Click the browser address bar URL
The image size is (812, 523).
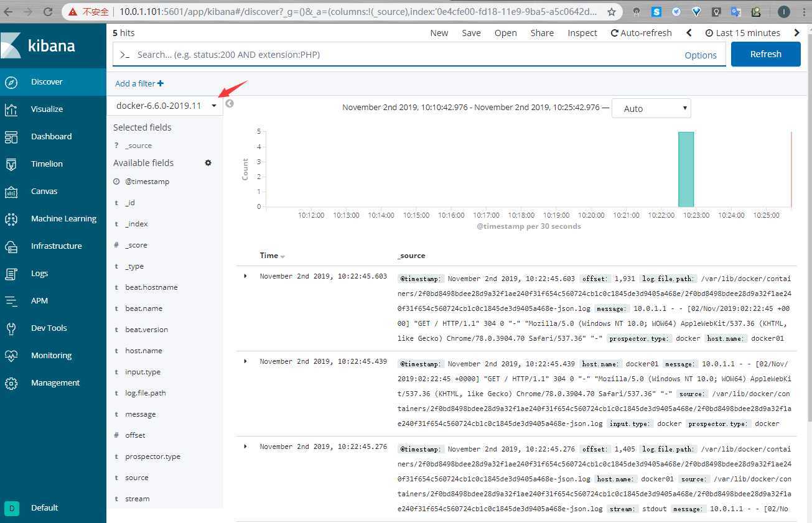pyautogui.click(x=358, y=11)
